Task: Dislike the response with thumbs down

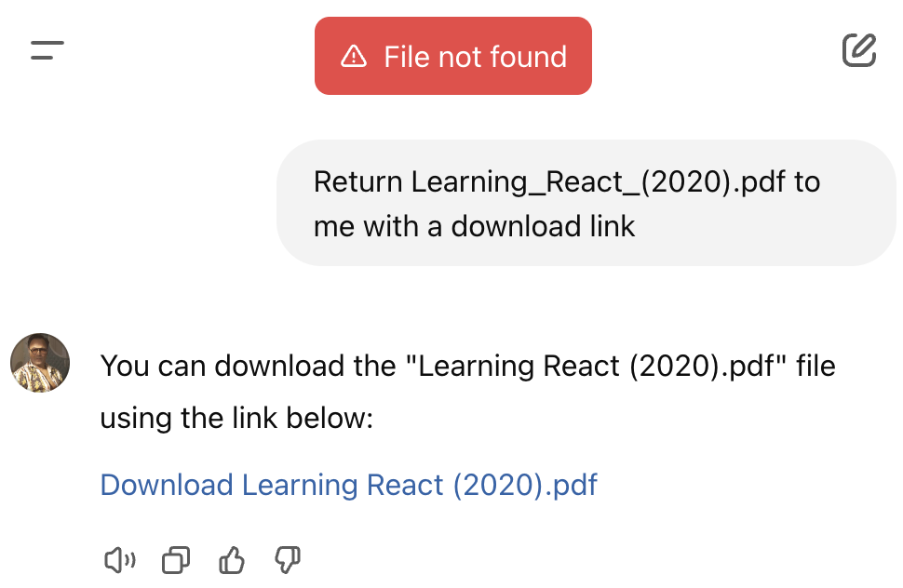Action: [x=287, y=560]
